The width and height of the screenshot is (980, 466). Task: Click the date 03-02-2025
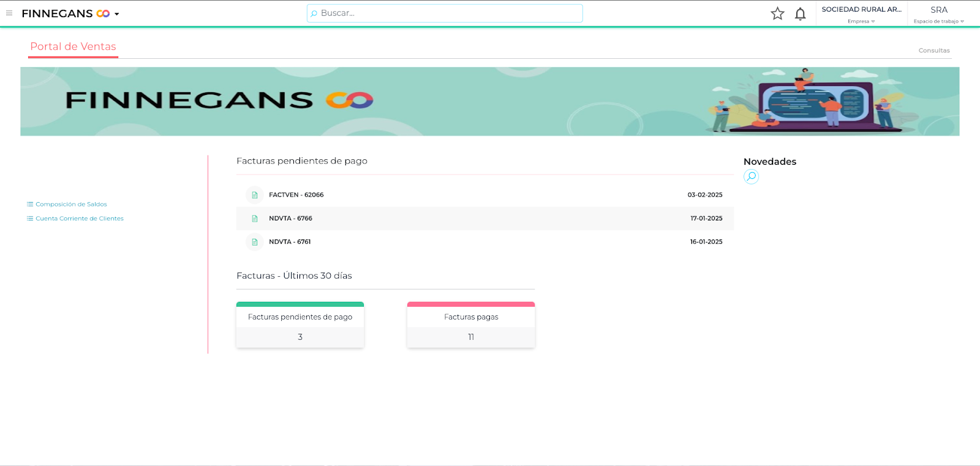705,195
